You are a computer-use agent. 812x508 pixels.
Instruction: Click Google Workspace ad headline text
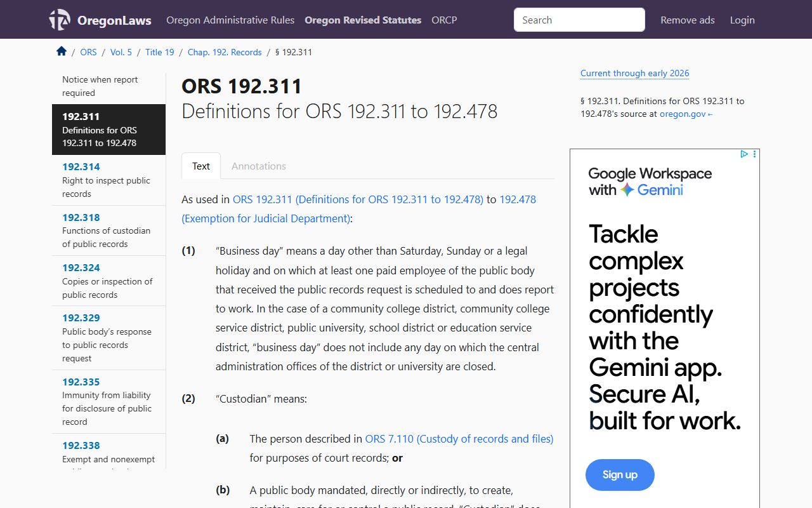point(650,182)
